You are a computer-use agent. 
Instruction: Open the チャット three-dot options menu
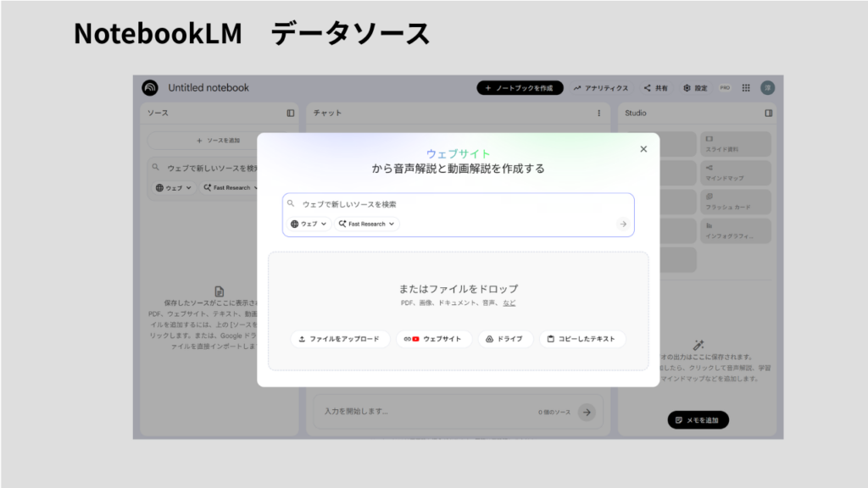(598, 113)
